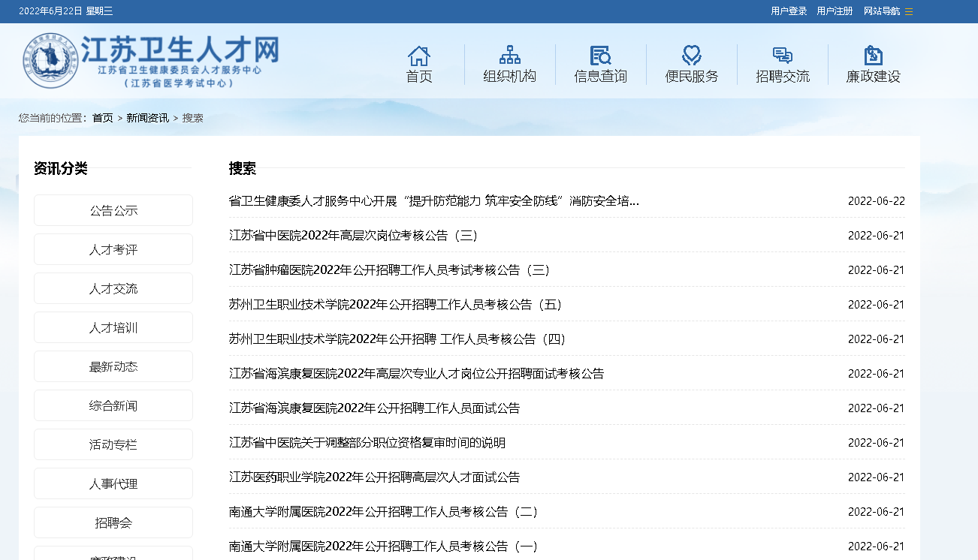978x560 pixels.
Task: Select 招聘会 category
Action: [113, 522]
